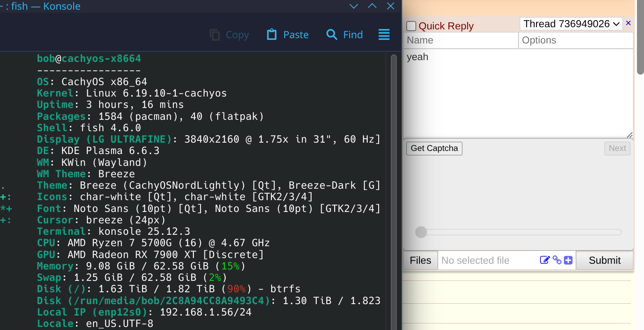Click the blue plus icon beside file field
The image size is (644, 330).
(568, 260)
